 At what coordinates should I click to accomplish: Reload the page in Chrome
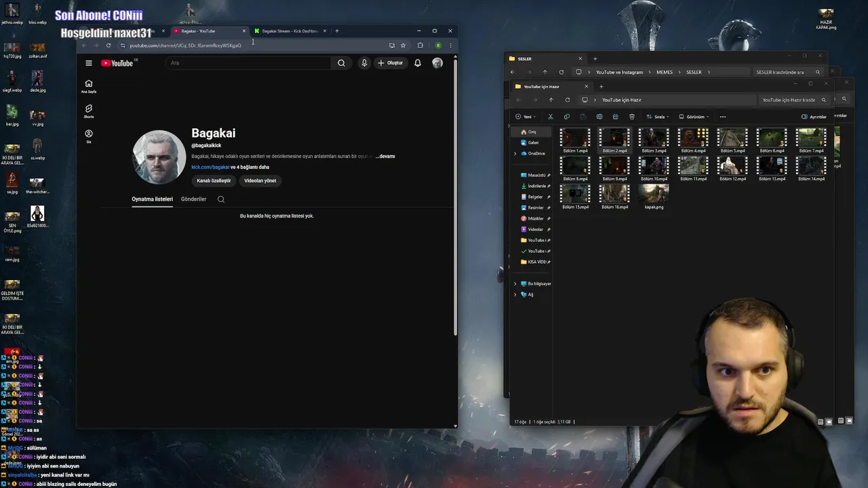coord(108,45)
